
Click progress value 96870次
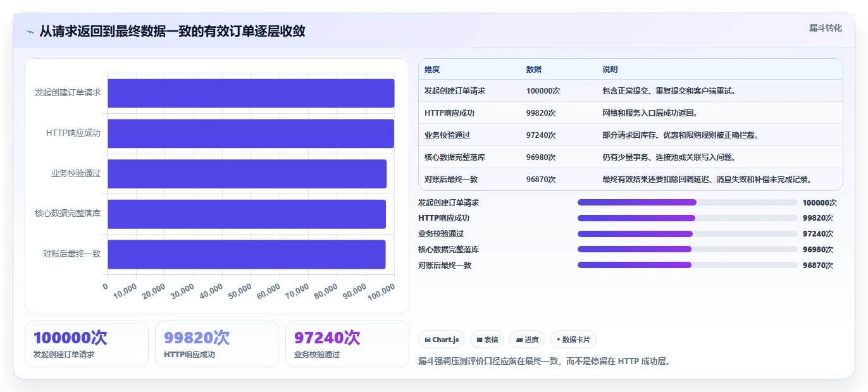818,266
